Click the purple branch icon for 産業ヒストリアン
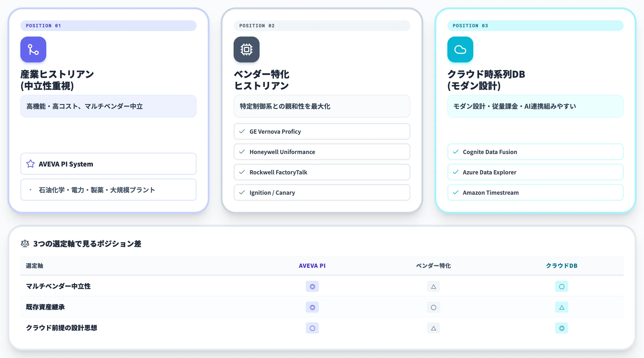Screen dimensions: 644x358 33,49
